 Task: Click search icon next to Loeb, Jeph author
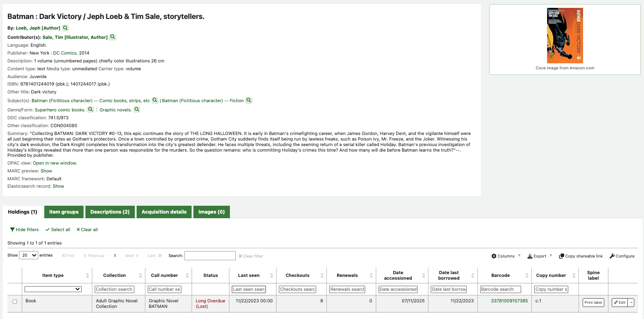click(66, 28)
